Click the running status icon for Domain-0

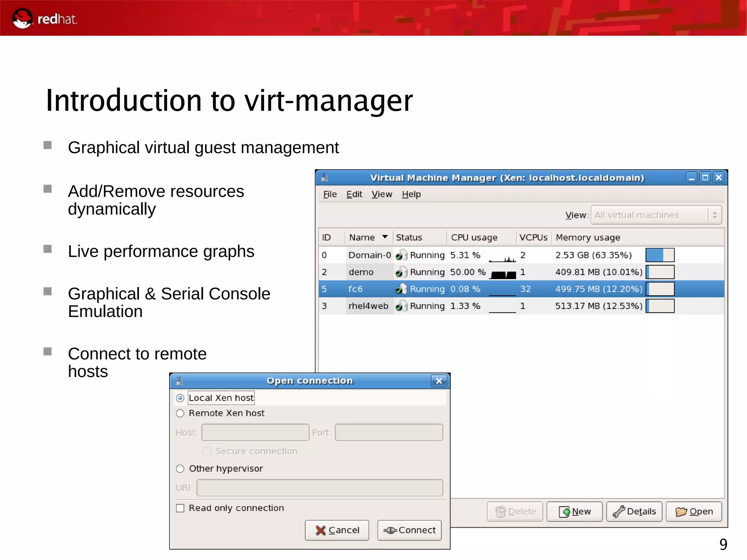401,255
